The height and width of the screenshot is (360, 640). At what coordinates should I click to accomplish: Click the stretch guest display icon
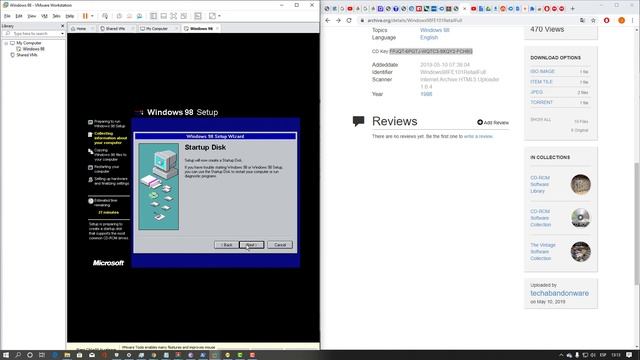212,16
